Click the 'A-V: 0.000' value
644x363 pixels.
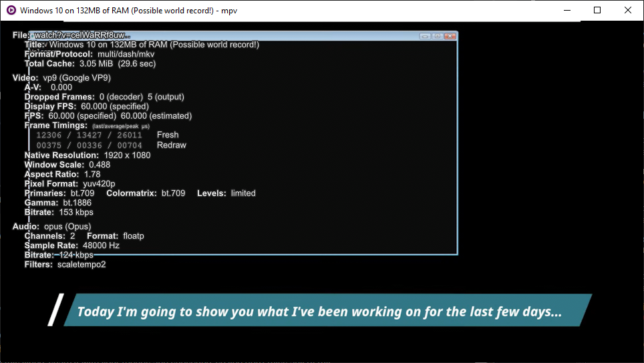tap(48, 87)
